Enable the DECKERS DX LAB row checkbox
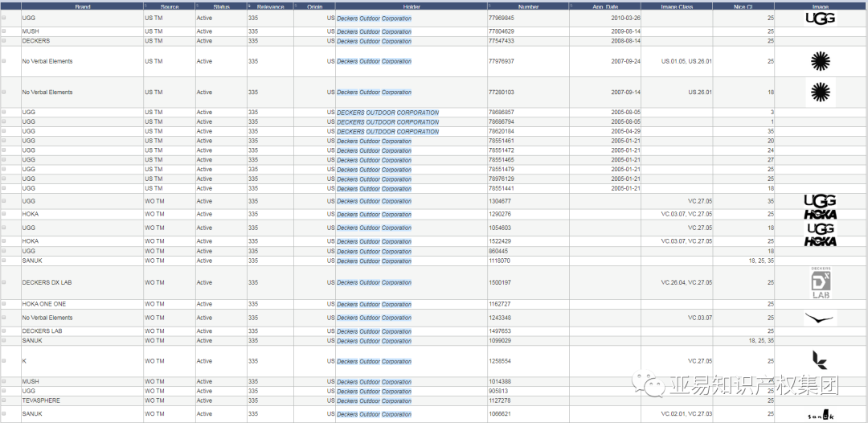 [4, 283]
